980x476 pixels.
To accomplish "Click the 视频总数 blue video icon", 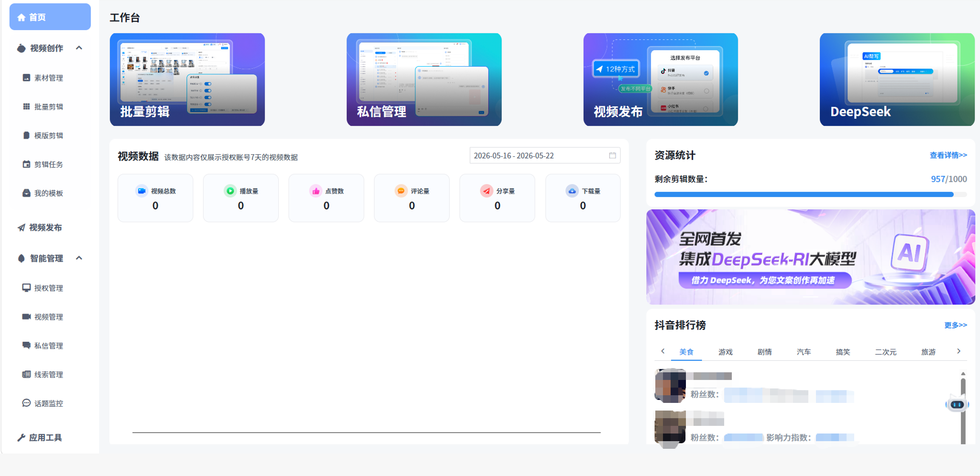I will [x=142, y=191].
